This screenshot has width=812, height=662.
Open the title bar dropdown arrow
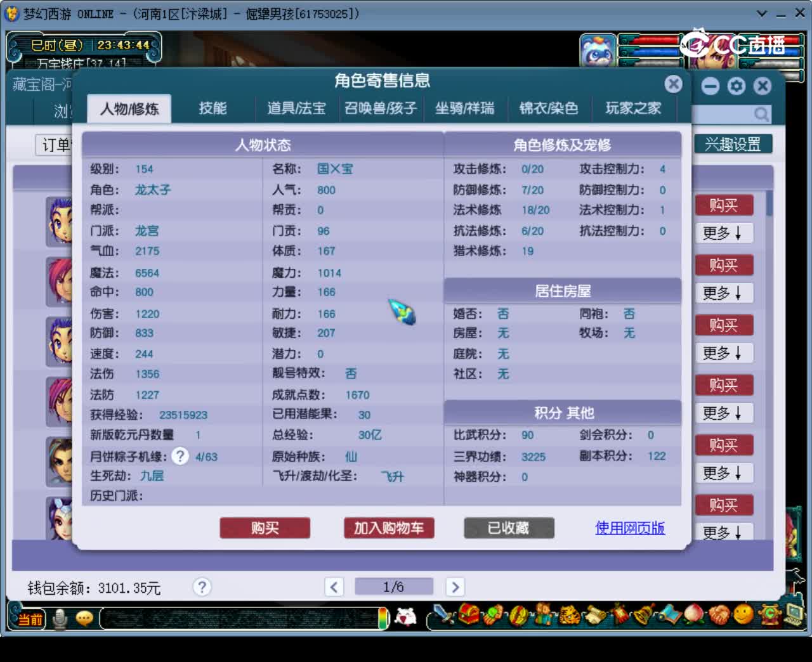[x=762, y=13]
